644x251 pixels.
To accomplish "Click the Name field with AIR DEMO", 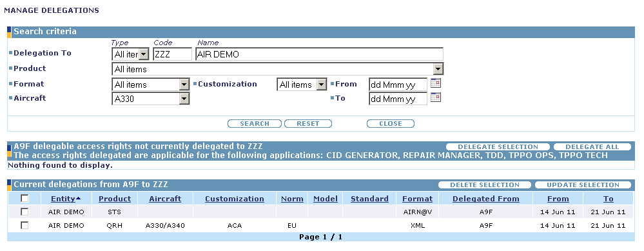I will [320, 54].
